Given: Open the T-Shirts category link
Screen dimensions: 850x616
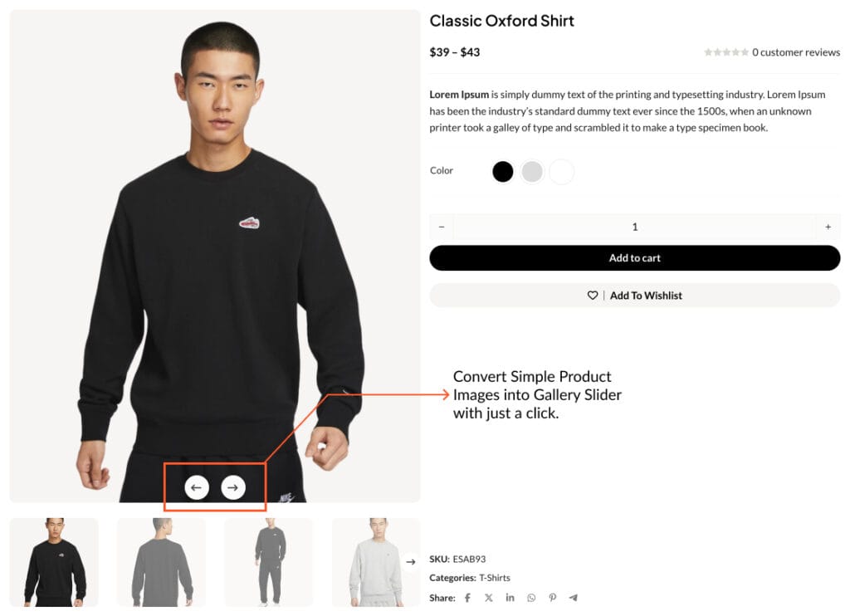Looking at the screenshot, I should tap(495, 578).
